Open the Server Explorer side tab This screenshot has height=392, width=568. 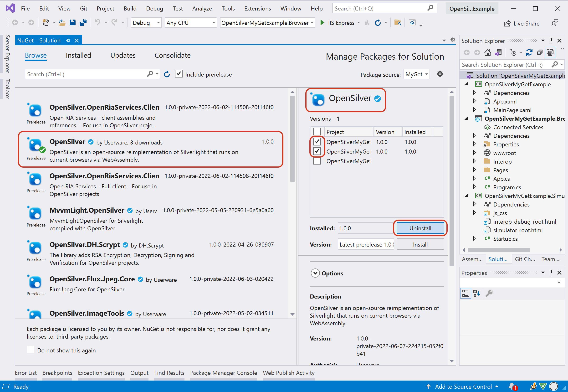[x=7, y=54]
